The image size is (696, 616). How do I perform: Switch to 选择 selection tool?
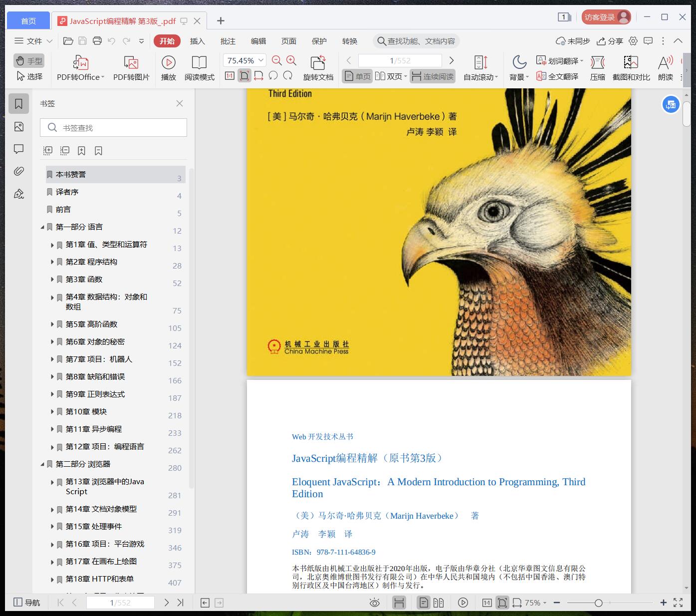29,76
